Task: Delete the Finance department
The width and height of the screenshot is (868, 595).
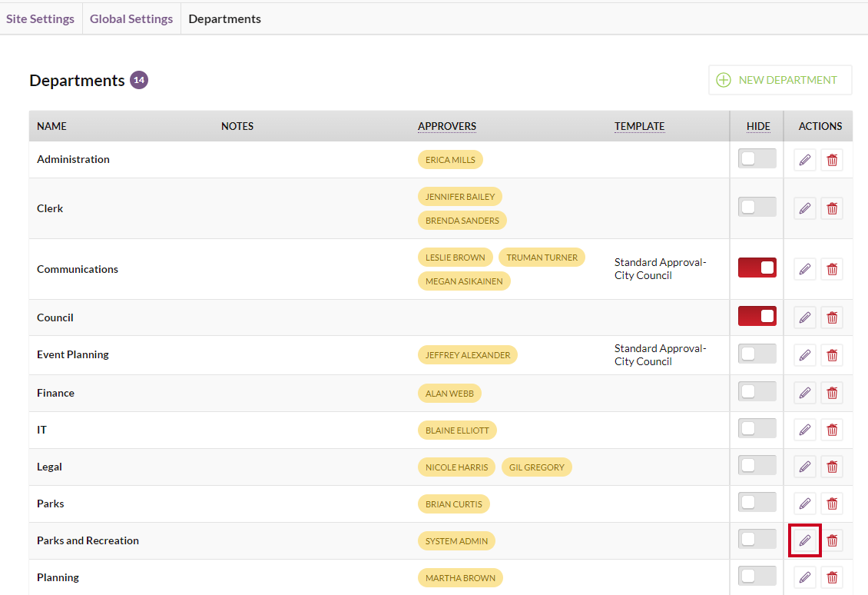Action: pyautogui.click(x=832, y=393)
